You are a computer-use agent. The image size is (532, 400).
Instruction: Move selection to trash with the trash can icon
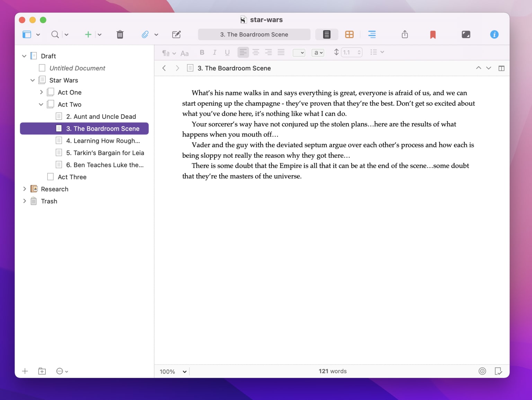click(120, 34)
